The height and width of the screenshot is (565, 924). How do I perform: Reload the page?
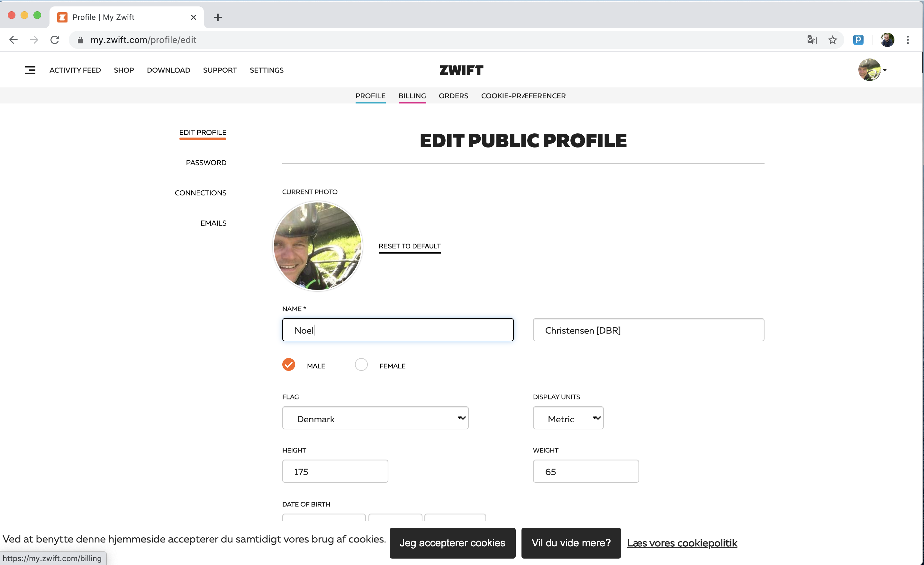pos(55,40)
